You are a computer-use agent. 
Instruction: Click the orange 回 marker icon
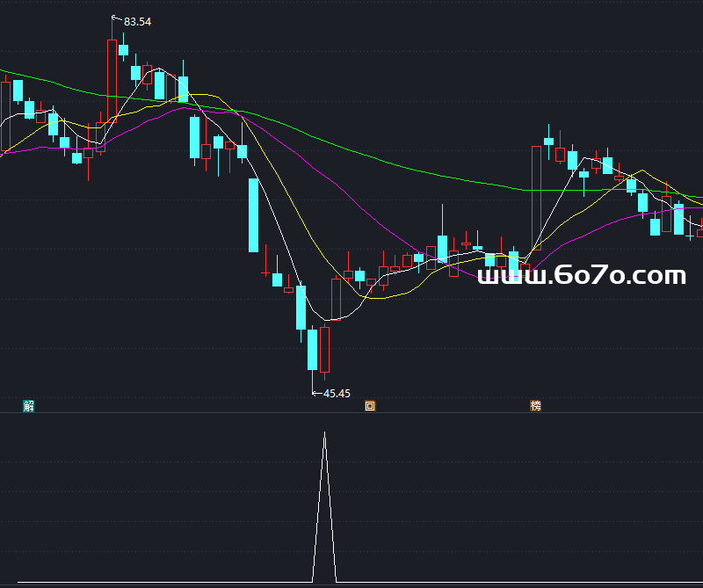370,406
